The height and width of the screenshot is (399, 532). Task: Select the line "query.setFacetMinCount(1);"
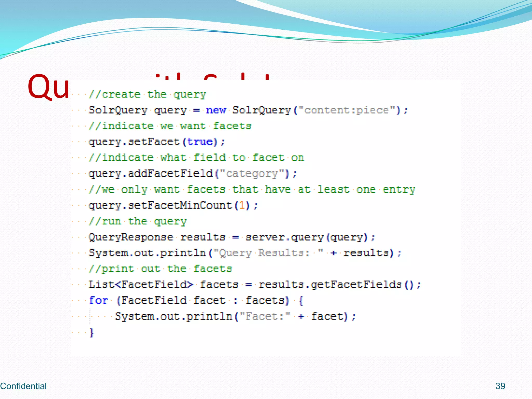(x=173, y=206)
